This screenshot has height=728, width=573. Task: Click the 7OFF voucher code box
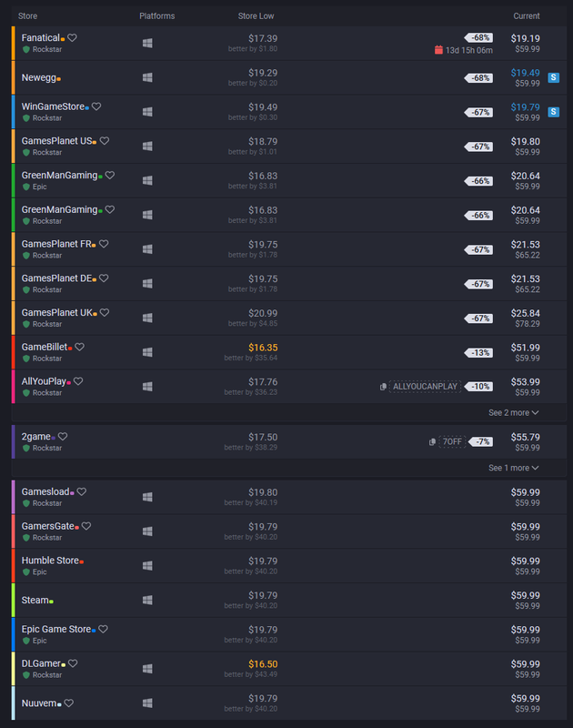[452, 442]
